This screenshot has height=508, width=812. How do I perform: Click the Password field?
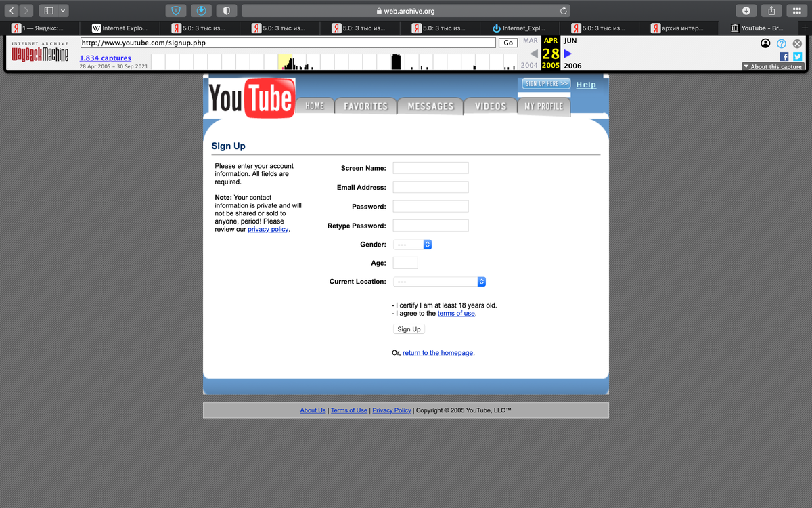(430, 207)
